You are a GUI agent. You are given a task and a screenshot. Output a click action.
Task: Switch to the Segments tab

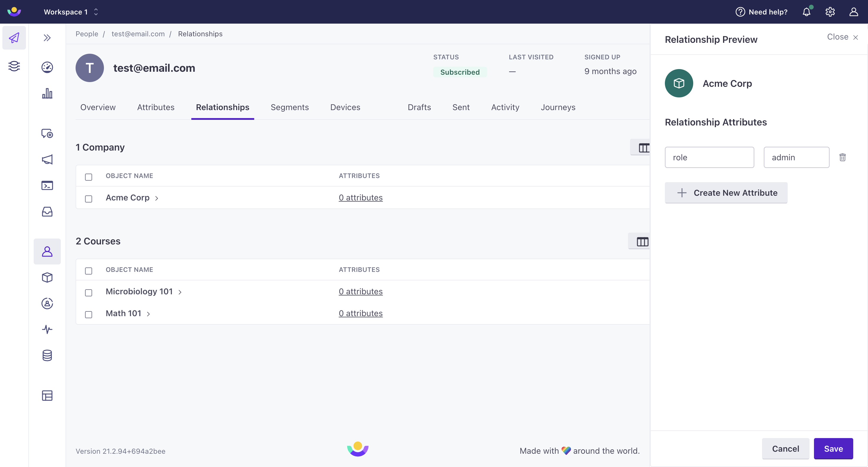[290, 107]
